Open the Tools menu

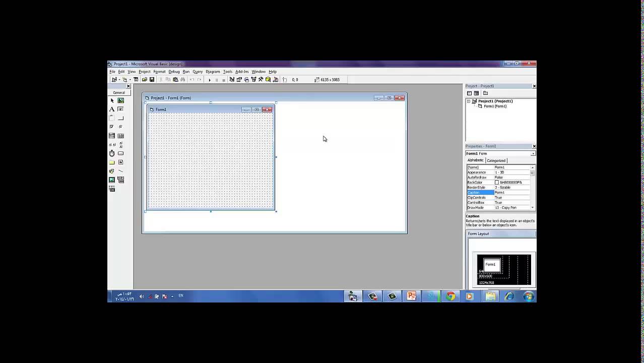228,72
